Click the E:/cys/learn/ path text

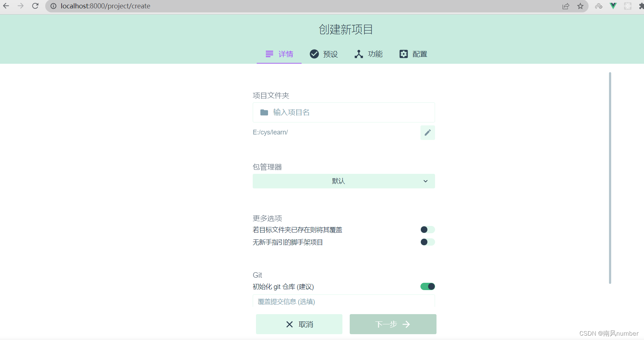270,132
